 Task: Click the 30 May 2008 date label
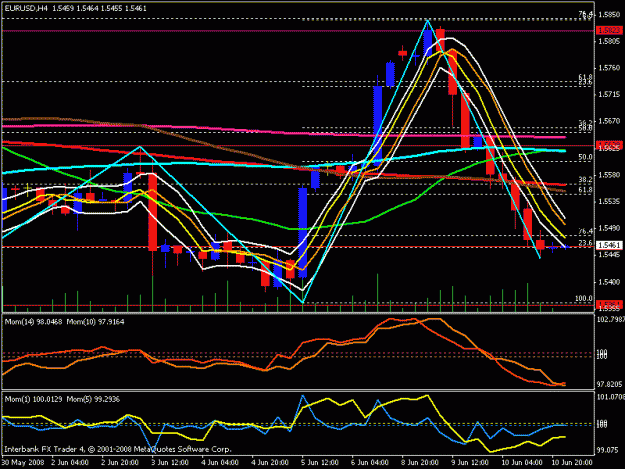click(22, 463)
